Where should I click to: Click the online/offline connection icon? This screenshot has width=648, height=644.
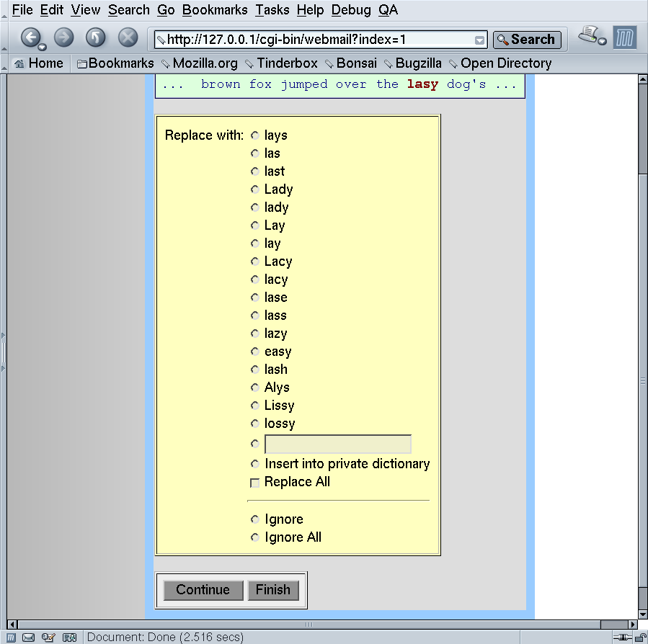tap(622, 638)
